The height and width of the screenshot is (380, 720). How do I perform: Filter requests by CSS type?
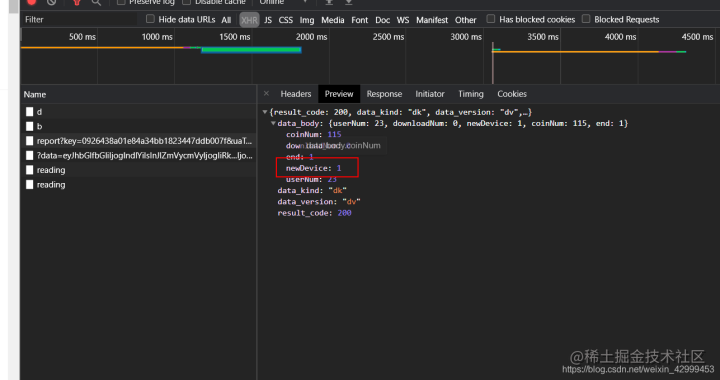tap(286, 20)
